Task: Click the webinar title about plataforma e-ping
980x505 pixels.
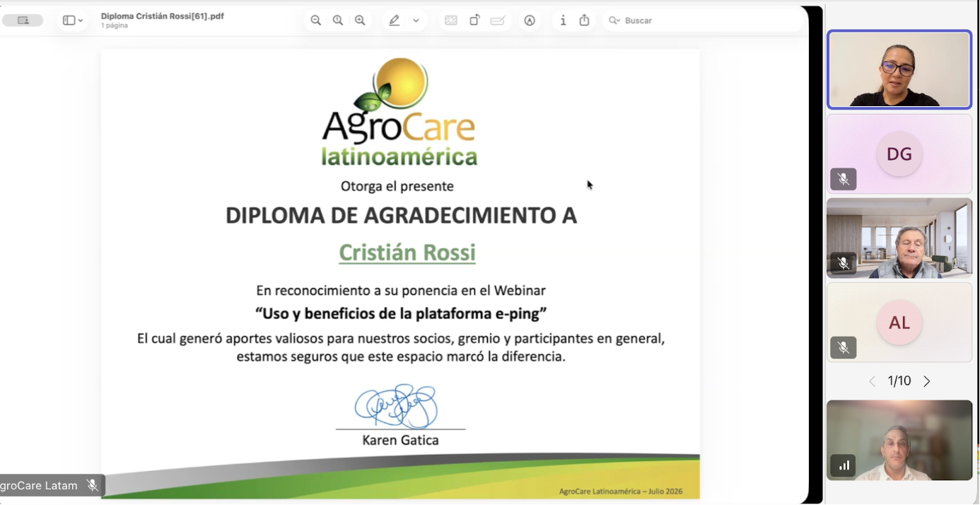Action: coord(401,313)
